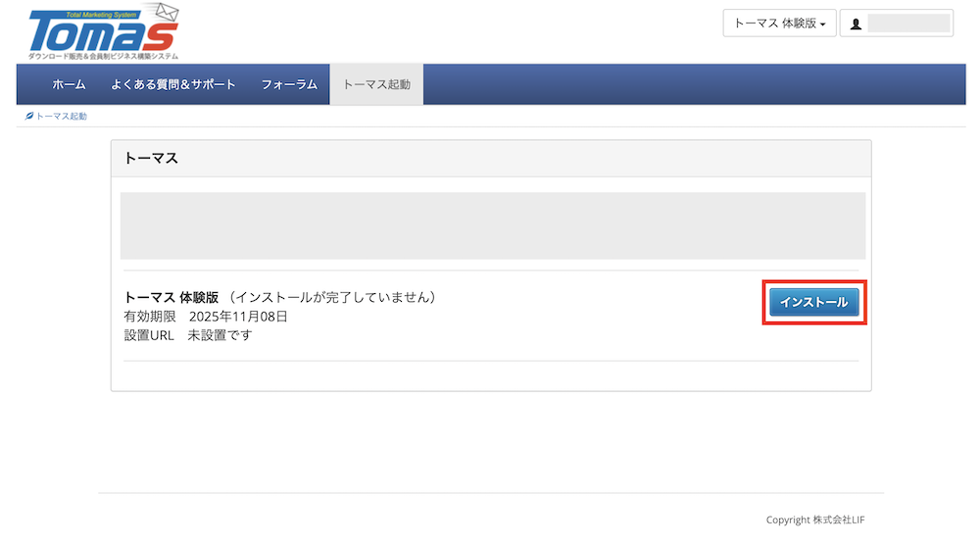The width and height of the screenshot is (980, 545).
Task: Click the Copyright 株式会社LIF footer text
Action: coord(814,520)
